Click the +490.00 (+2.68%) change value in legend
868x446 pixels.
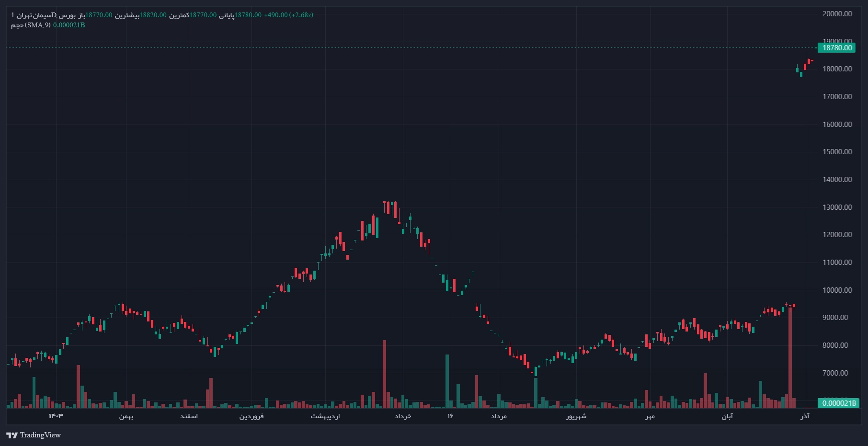288,15
